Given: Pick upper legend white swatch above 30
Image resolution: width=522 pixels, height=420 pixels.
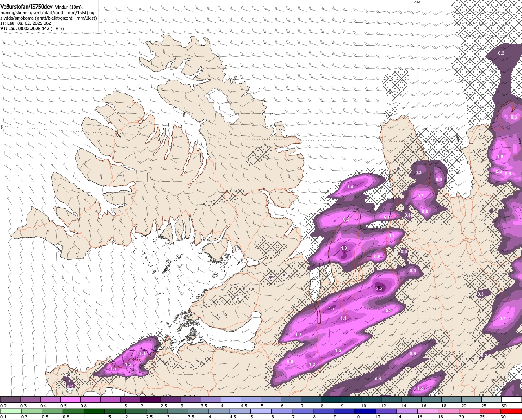Looking at the screenshot, I should [x=511, y=400].
